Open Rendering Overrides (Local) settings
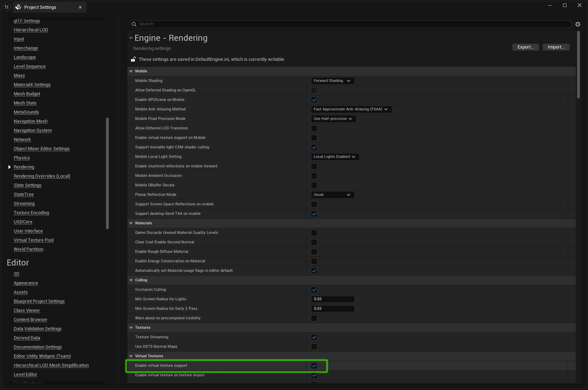 pyautogui.click(x=42, y=176)
